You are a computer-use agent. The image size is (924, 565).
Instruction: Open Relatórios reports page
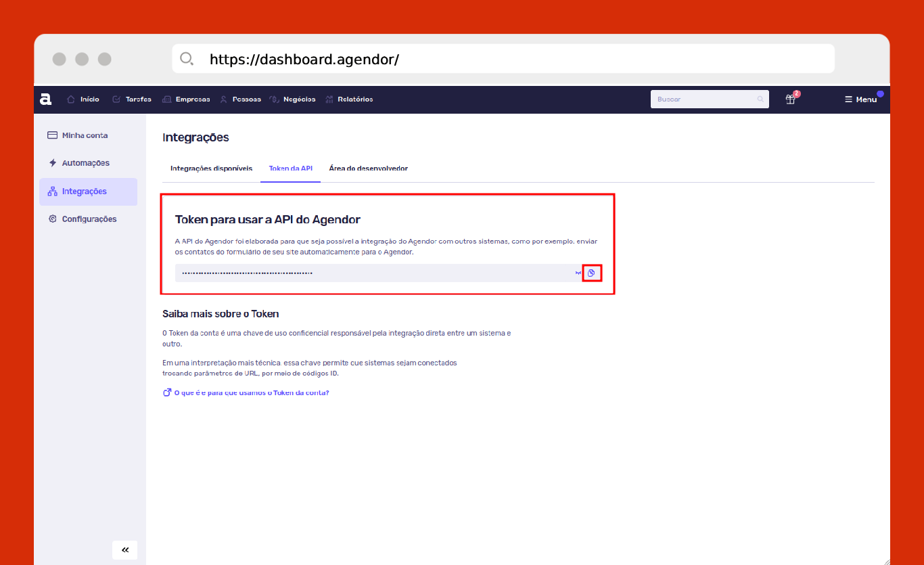(x=349, y=99)
